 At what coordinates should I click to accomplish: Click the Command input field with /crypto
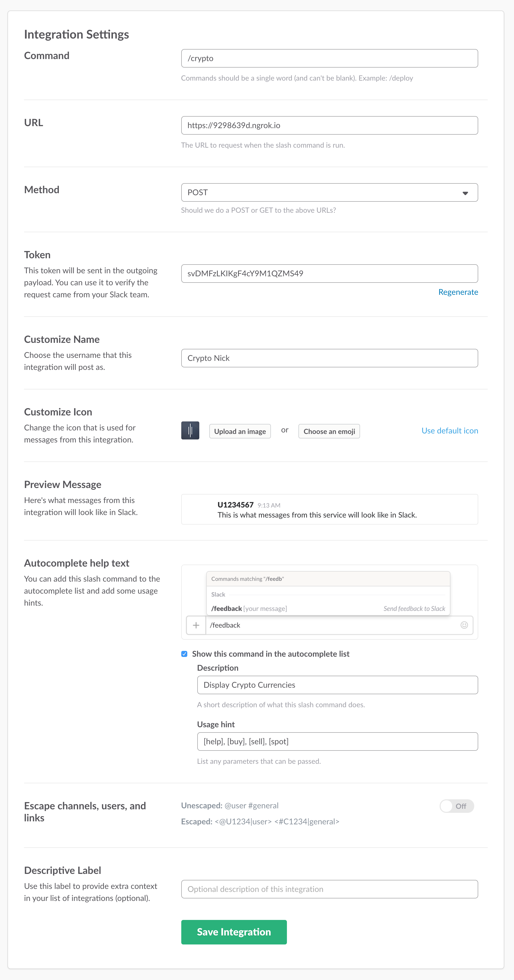[329, 58]
